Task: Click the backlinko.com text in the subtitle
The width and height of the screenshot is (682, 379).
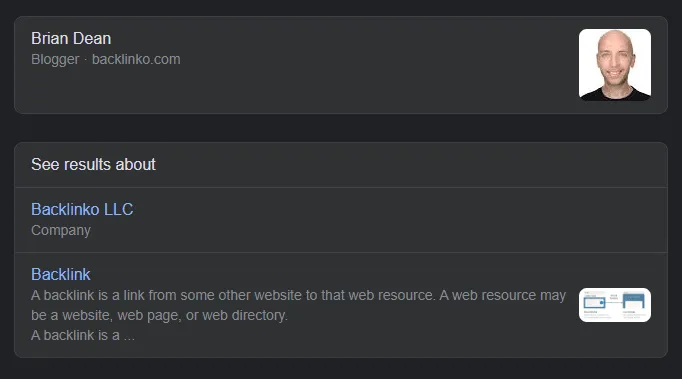Action: 136,59
